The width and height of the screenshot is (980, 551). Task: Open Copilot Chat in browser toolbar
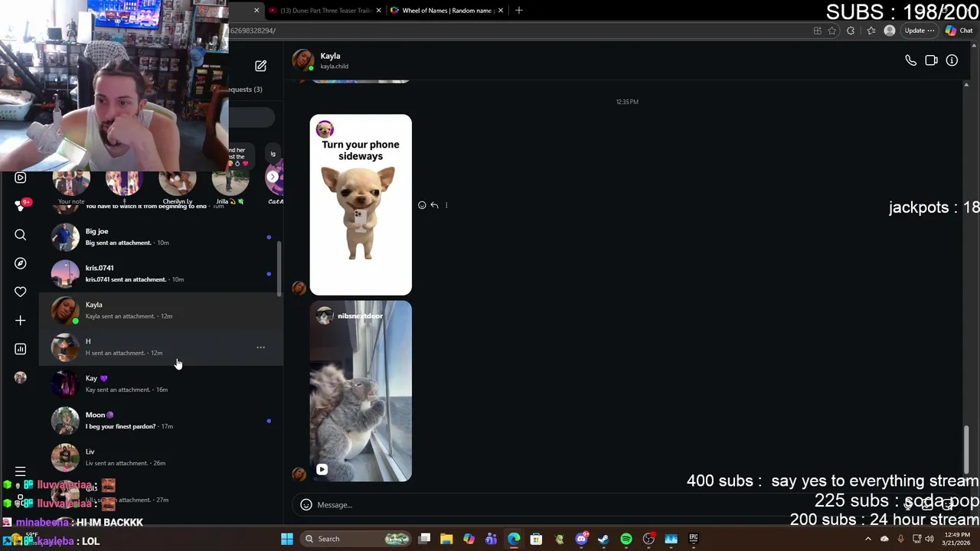pyautogui.click(x=959, y=31)
